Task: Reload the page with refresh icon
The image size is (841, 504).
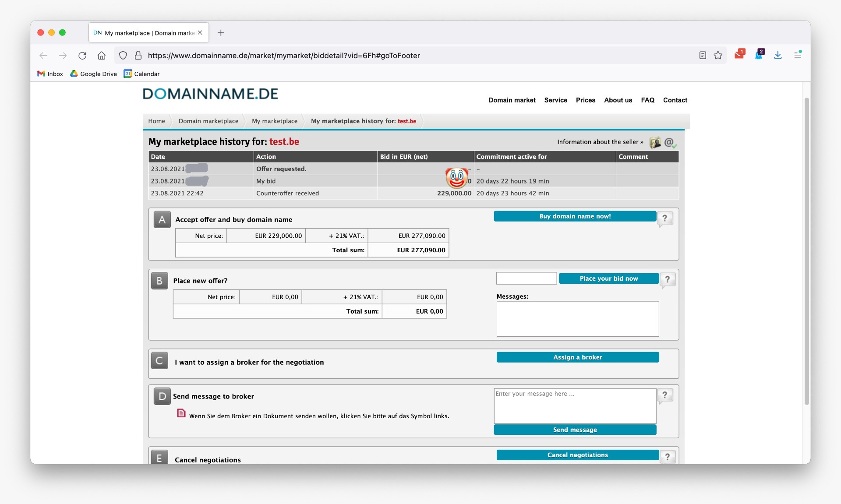Action: click(82, 56)
